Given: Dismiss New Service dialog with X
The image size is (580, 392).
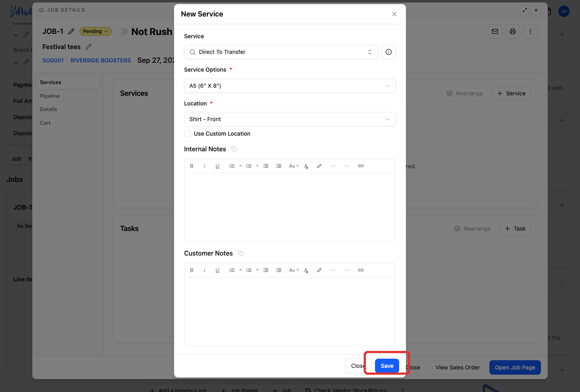Looking at the screenshot, I should [x=394, y=14].
